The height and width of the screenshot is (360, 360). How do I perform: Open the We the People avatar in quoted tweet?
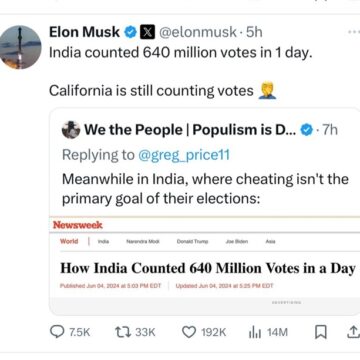(71, 130)
